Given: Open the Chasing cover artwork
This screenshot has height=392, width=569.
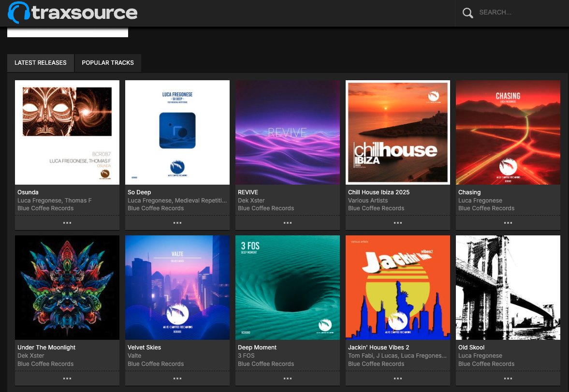Looking at the screenshot, I should 508,132.
